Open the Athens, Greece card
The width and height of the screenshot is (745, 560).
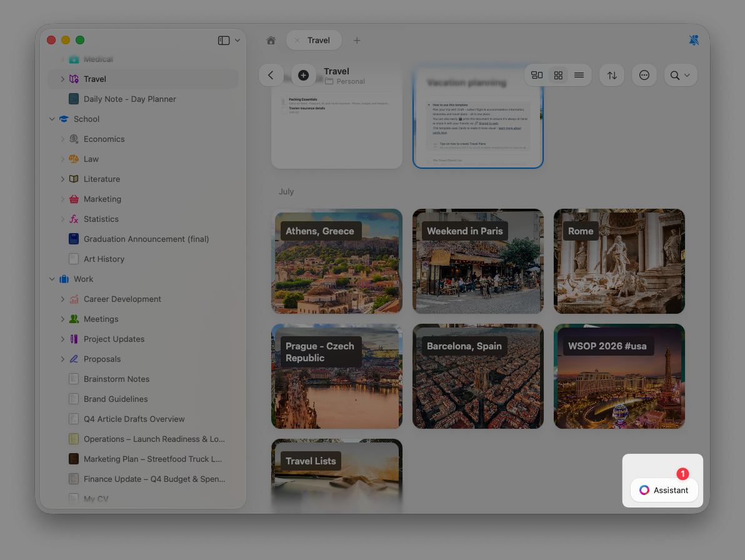click(x=337, y=261)
